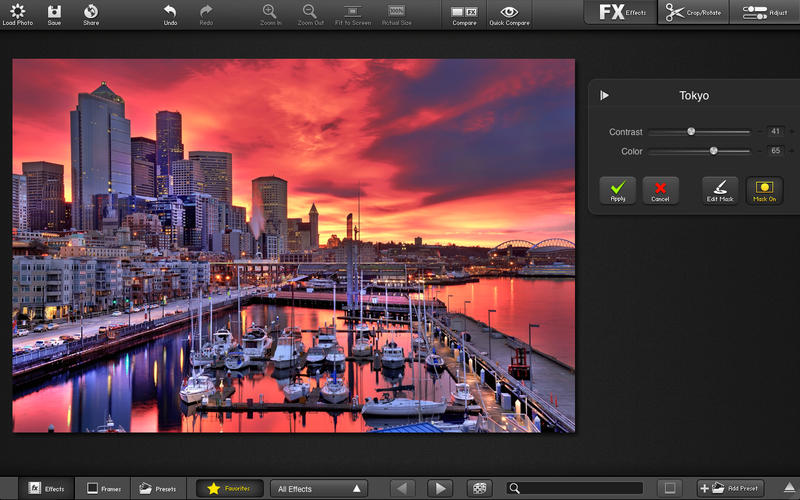Click the random effect dice icon
Viewport: 800px width, 500px height.
coord(480,488)
